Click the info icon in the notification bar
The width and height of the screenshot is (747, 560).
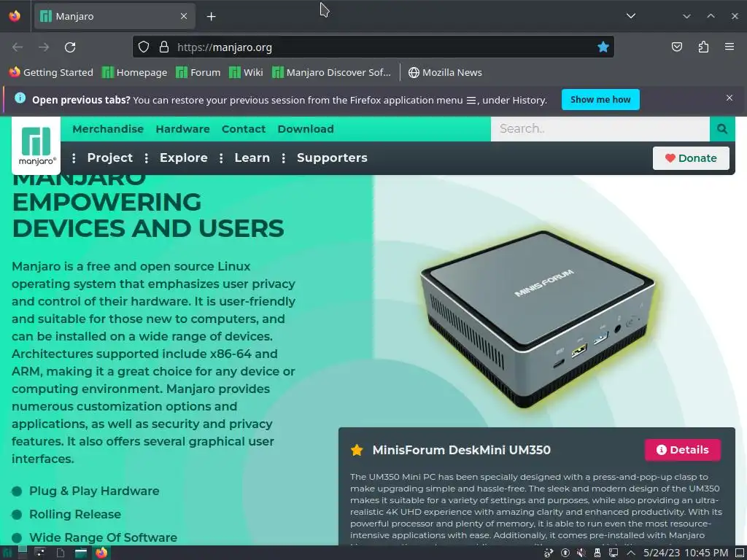pos(20,98)
